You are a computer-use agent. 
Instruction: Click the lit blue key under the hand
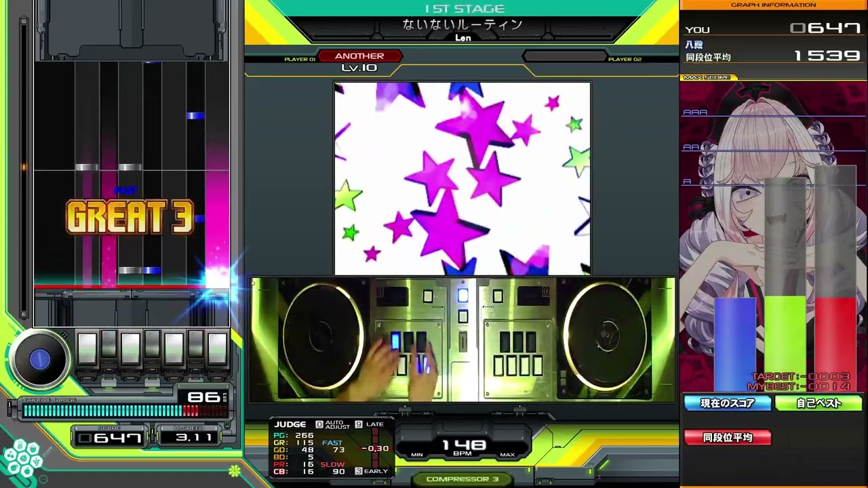pos(395,342)
